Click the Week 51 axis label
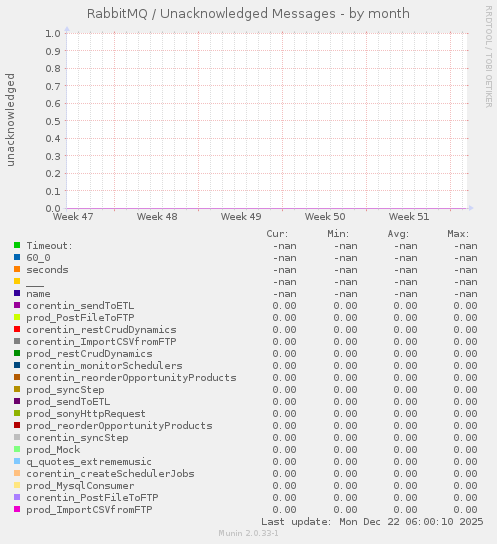The height and width of the screenshot is (544, 497). 409,217
